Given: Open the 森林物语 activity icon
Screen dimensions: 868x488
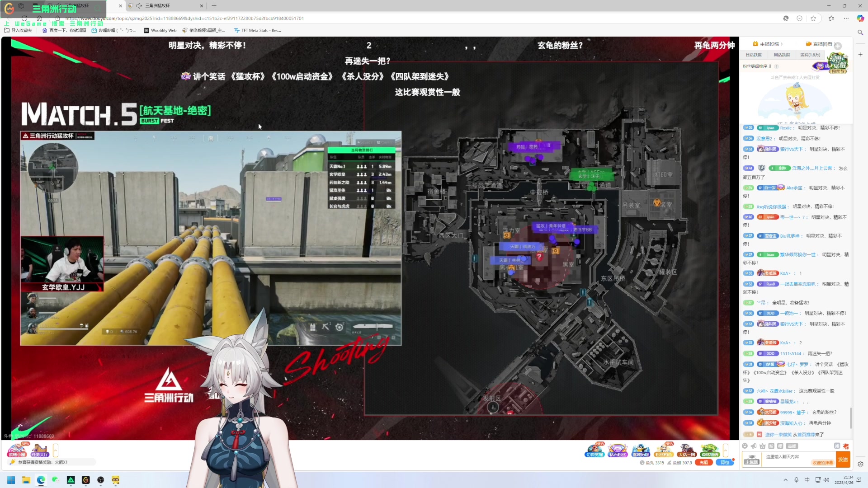Looking at the screenshot, I should (709, 450).
